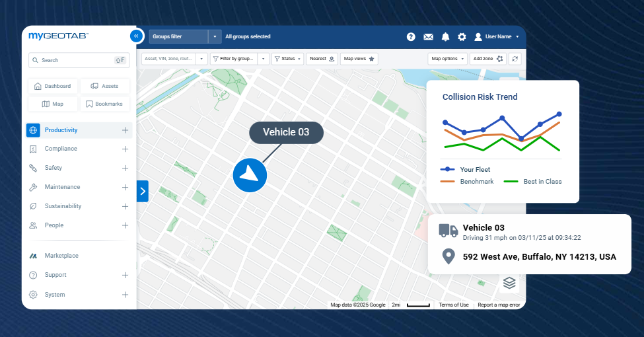Expand Safety with its plus icon
The image size is (644, 337).
click(125, 168)
